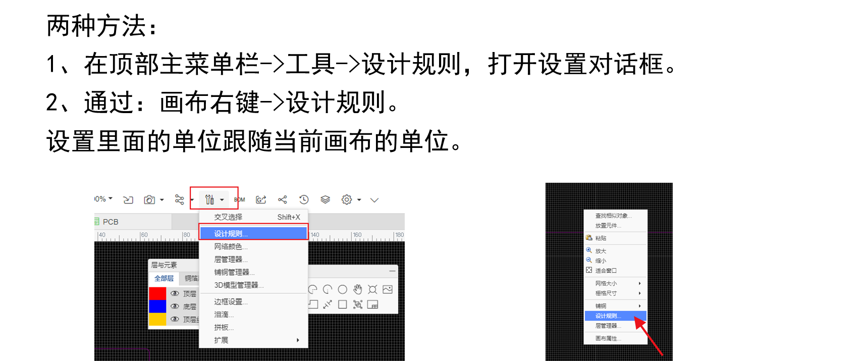
Task: Click the yellow 顶层丝印 color swatch
Action: tap(157, 319)
